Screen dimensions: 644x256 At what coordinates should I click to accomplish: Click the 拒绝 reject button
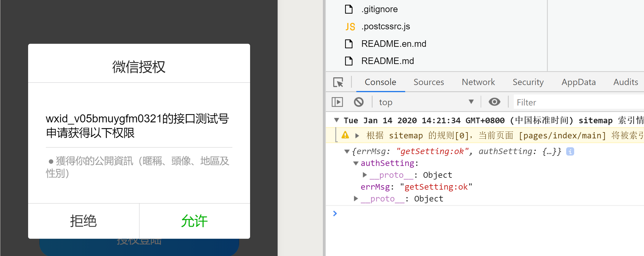click(83, 221)
